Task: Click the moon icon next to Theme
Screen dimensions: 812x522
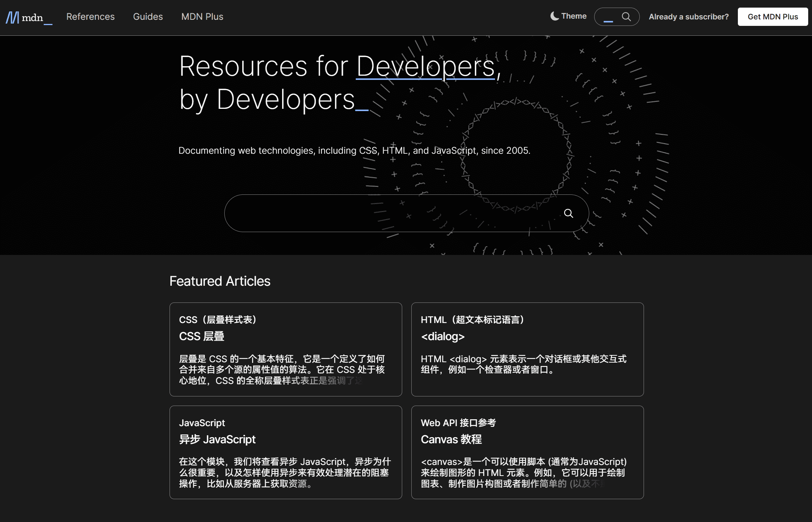Action: (554, 16)
